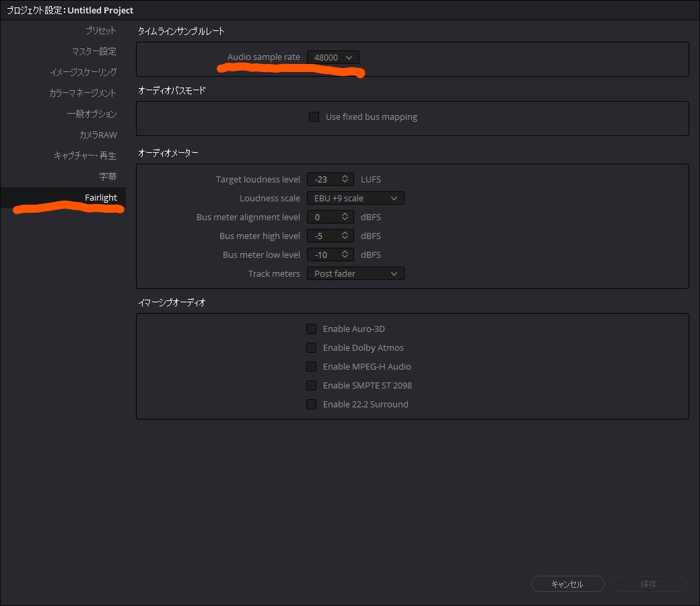Open the イメージスケーリング settings page
Screen dimensions: 700x606
point(83,72)
